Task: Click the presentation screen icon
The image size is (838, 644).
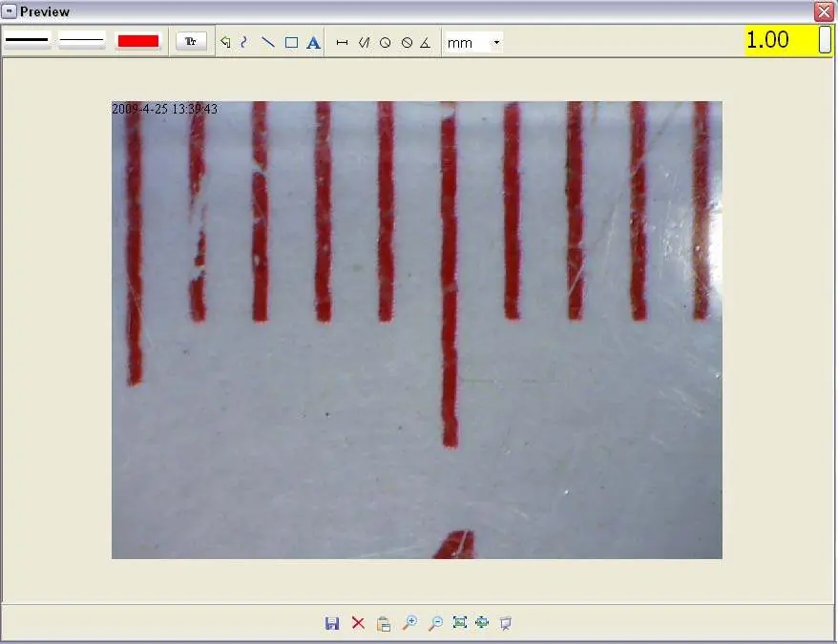Action: pyautogui.click(x=506, y=623)
